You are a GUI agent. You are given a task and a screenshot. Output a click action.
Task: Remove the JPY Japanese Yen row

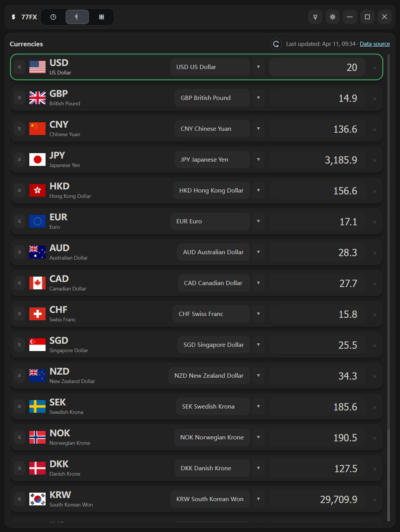(x=375, y=160)
